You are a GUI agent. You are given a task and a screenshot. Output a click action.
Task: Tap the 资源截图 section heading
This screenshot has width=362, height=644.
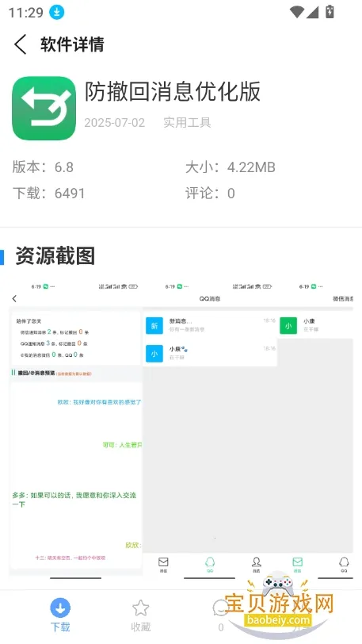55,256
